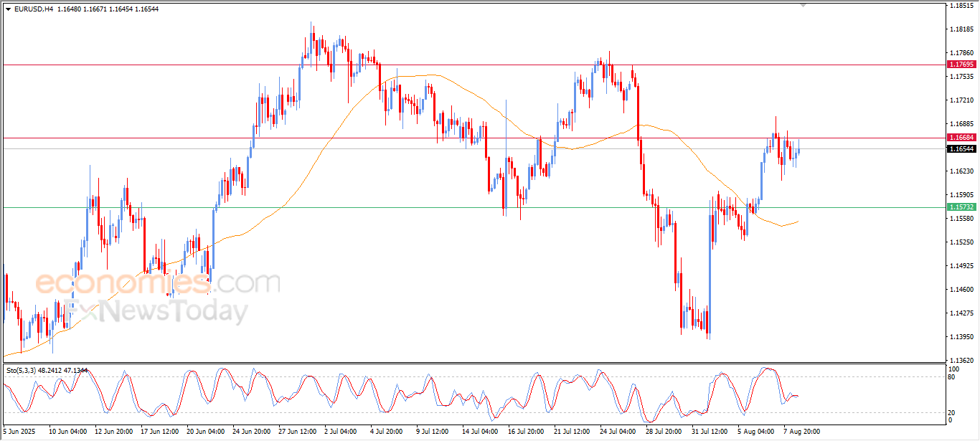The height and width of the screenshot is (441, 980).
Task: Click the 4 Jul 20:00 time label
Action: click(387, 432)
